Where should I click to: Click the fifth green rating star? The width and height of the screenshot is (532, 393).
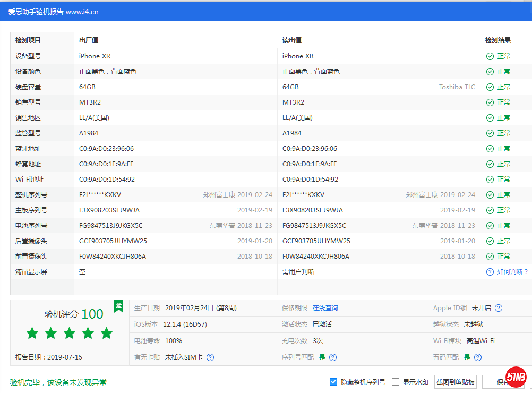(106, 333)
